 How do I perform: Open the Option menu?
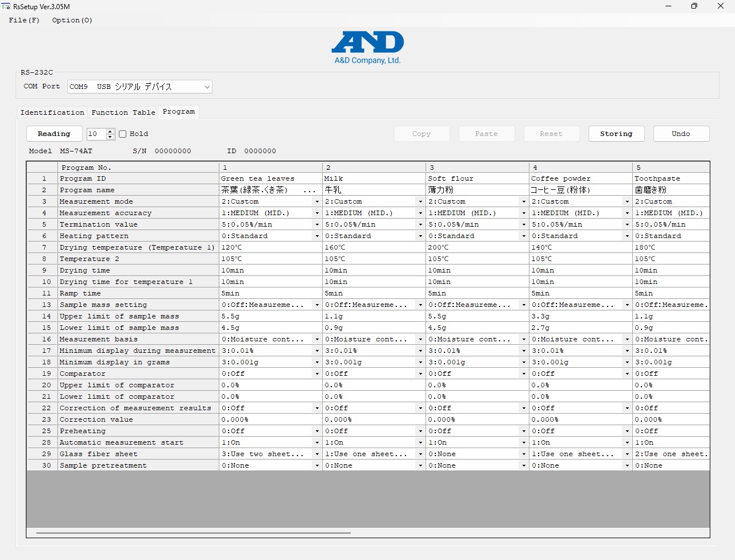click(x=72, y=20)
